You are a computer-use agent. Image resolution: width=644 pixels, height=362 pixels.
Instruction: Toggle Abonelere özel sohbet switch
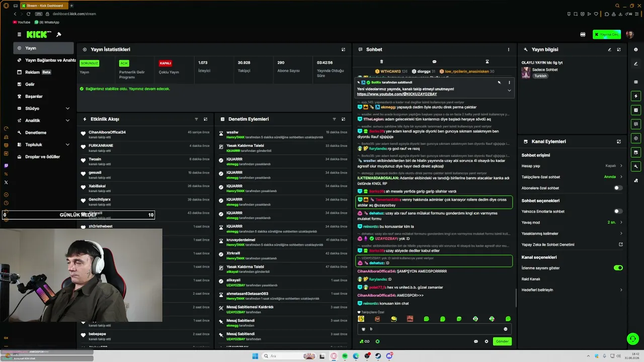pos(618,188)
